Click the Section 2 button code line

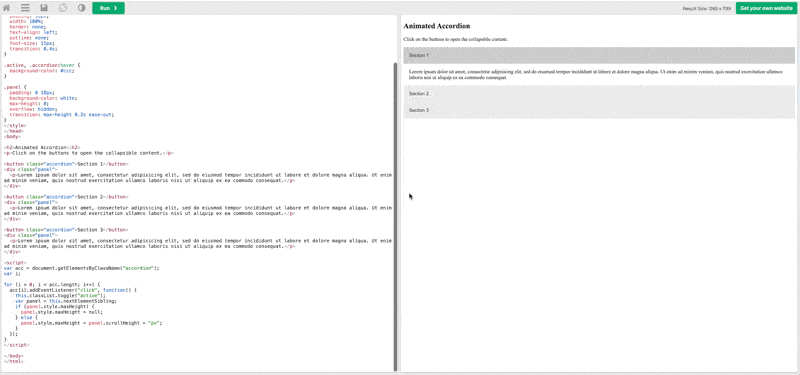66,197
